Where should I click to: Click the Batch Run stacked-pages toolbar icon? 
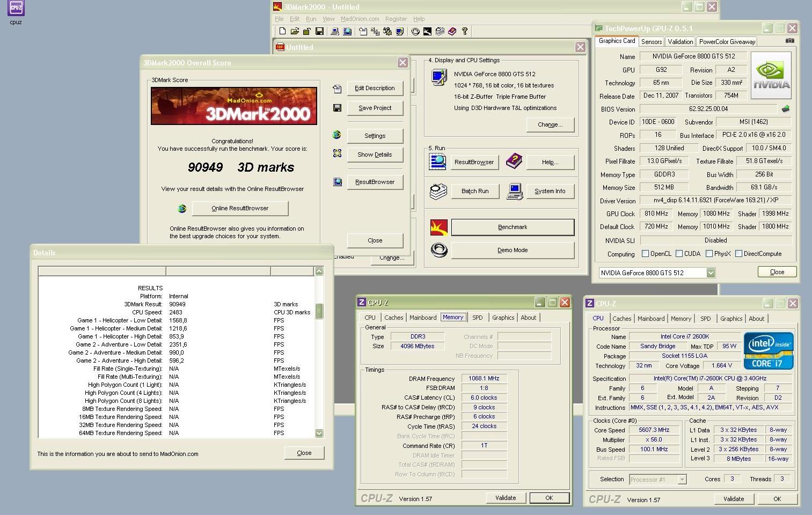[x=440, y=31]
